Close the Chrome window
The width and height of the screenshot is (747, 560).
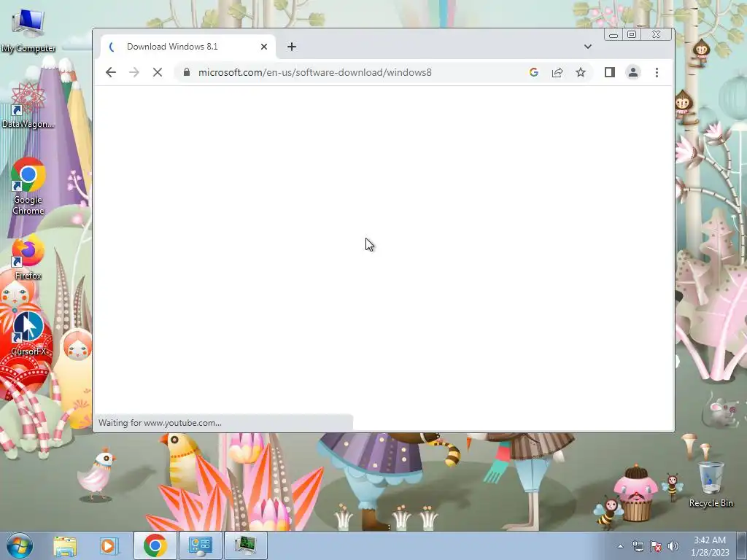coord(656,35)
